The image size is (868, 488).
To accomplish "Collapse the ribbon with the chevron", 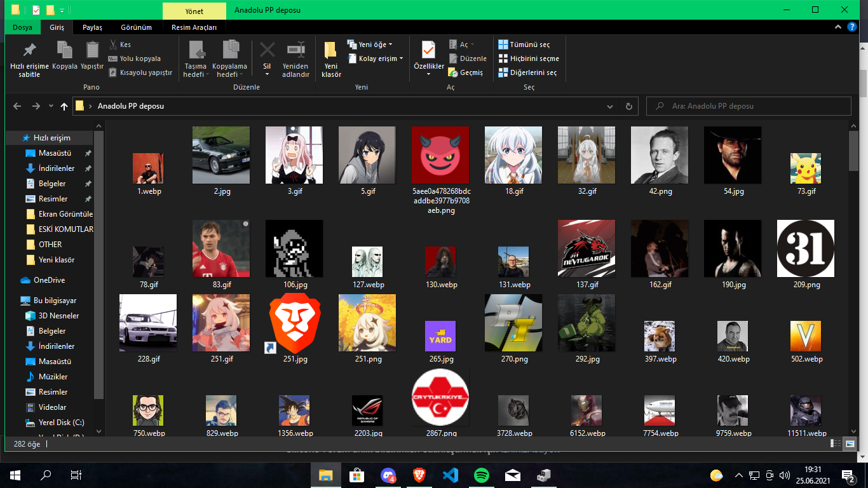I will coord(838,27).
